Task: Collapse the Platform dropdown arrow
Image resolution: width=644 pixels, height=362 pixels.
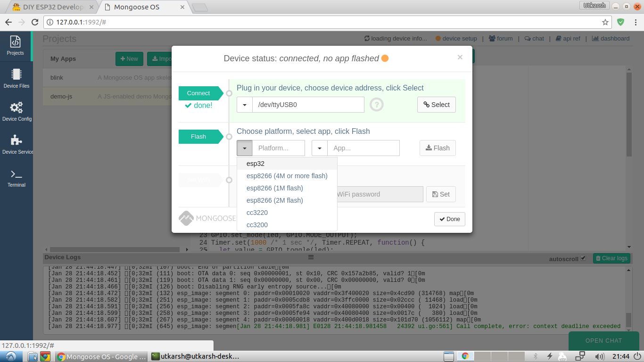Action: pyautogui.click(x=245, y=148)
